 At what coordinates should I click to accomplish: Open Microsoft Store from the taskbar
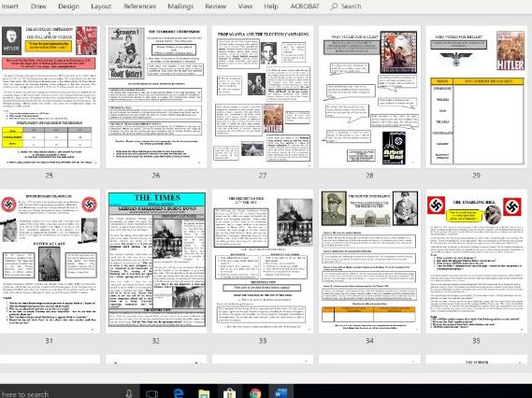coord(230,393)
